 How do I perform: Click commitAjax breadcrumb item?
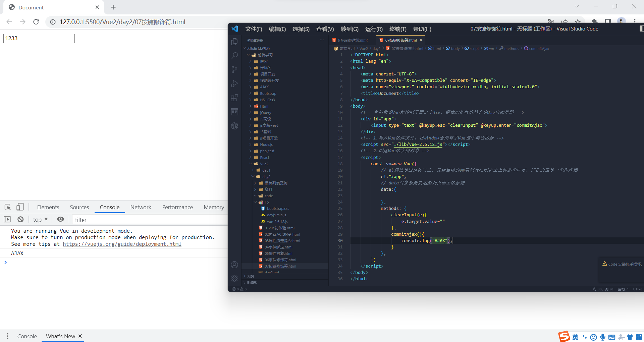[537, 49]
